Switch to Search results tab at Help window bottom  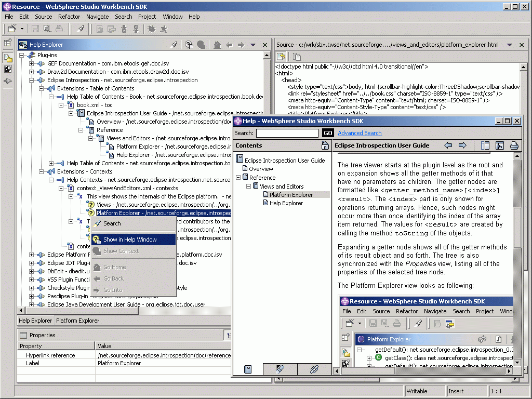[280, 369]
